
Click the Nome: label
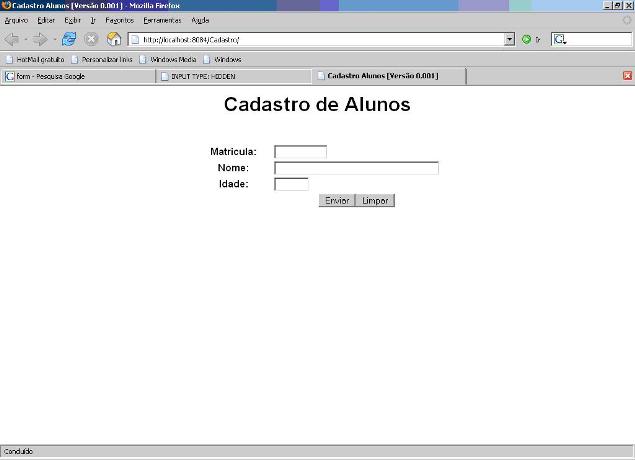click(233, 168)
